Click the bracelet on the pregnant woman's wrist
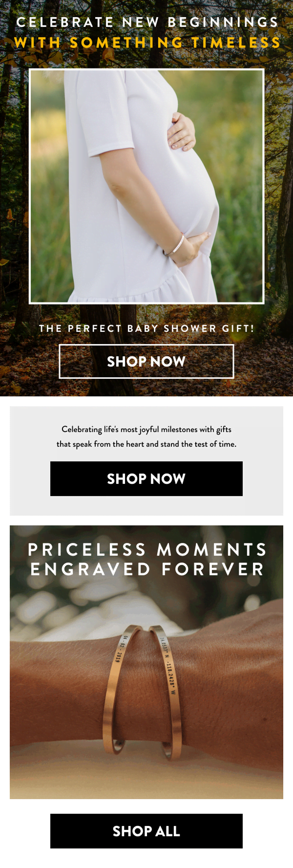Viewport: 293px width, 868px height. click(174, 246)
